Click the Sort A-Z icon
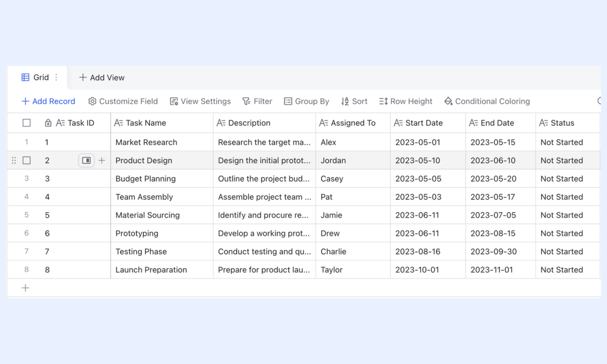The width and height of the screenshot is (607, 364). tap(345, 101)
